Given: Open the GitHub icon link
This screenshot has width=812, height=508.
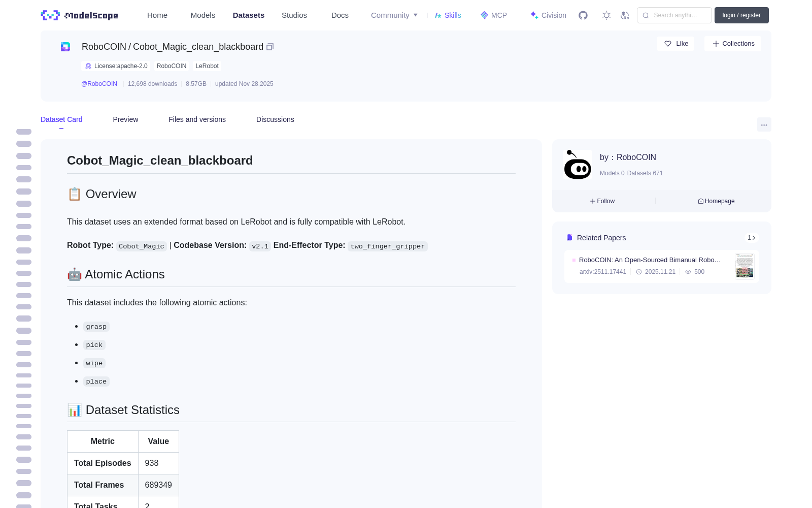Looking at the screenshot, I should pyautogui.click(x=583, y=15).
